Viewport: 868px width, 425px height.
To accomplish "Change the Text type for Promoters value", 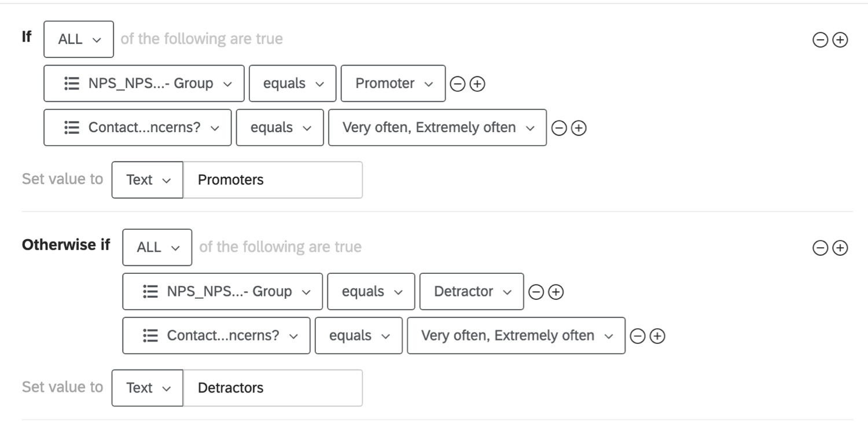I will [x=148, y=180].
